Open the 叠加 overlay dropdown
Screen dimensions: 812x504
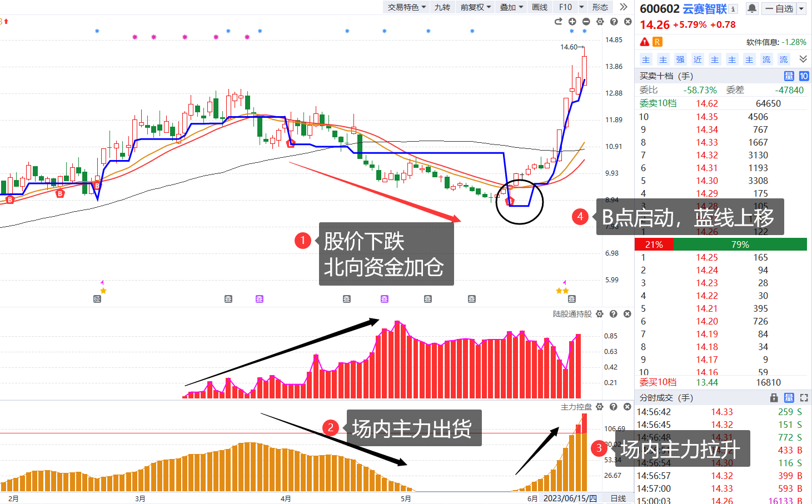511,7
